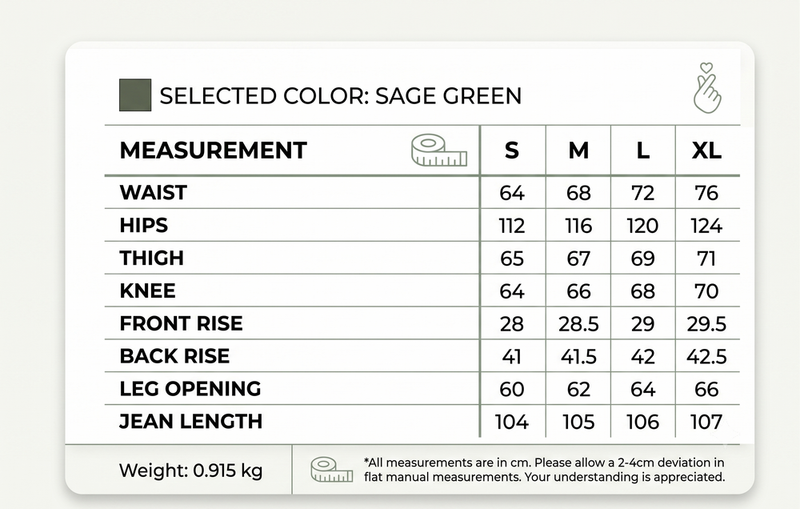The image size is (800, 509).
Task: Click the tape measure icon beside MEASUREMENT
Action: (439, 150)
